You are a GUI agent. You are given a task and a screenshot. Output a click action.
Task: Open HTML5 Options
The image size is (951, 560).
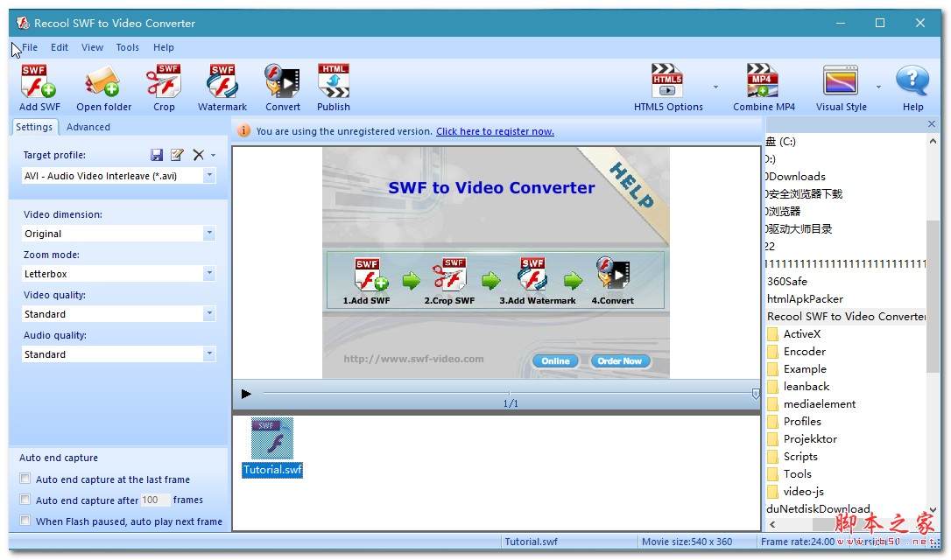pyautogui.click(x=667, y=80)
